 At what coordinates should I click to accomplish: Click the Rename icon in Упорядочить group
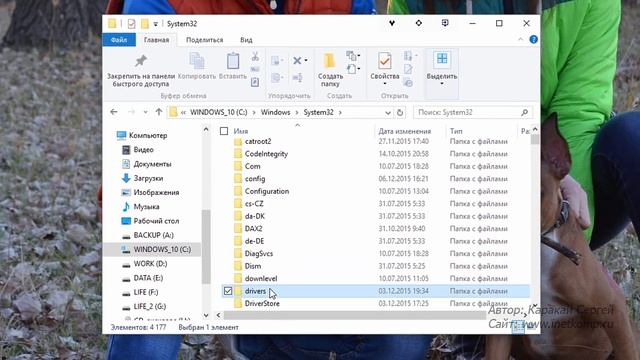click(x=298, y=77)
